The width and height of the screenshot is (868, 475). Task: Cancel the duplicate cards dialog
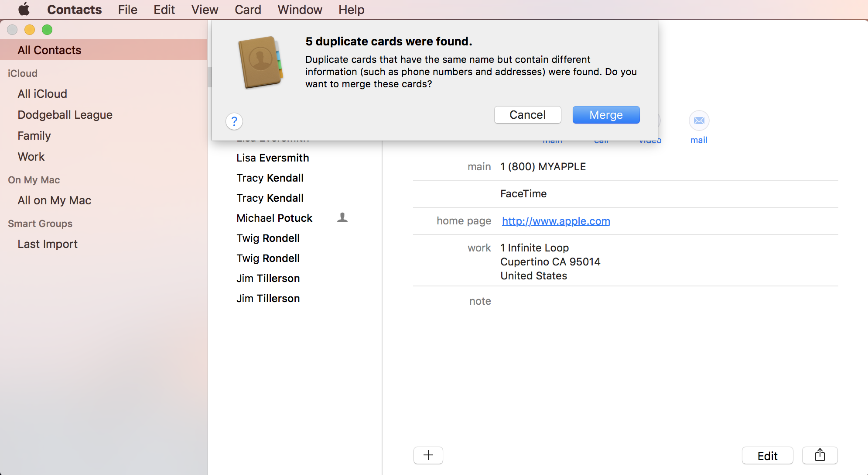(527, 115)
